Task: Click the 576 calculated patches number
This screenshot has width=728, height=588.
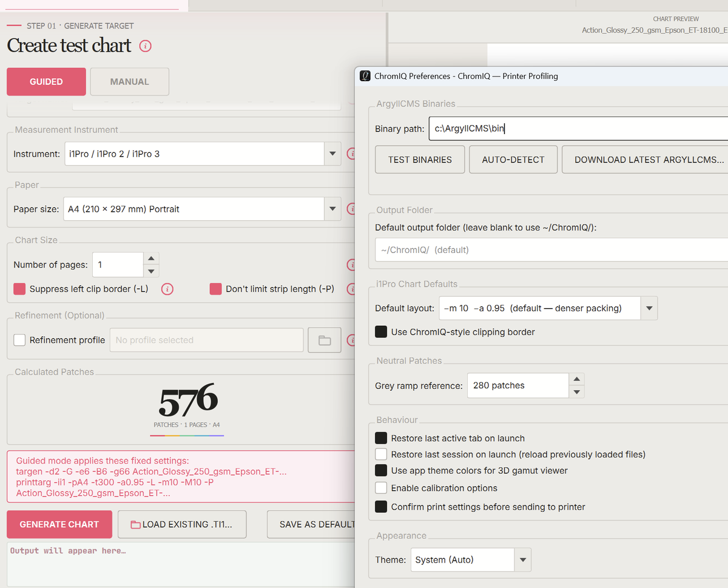Action: (188, 400)
